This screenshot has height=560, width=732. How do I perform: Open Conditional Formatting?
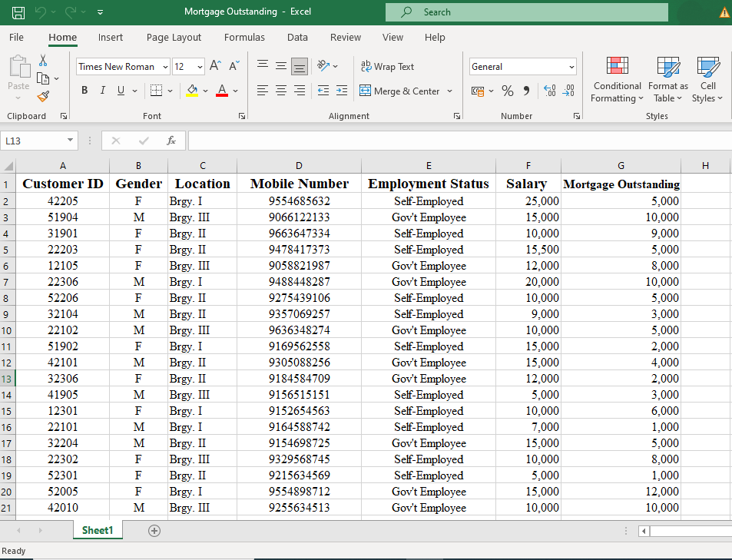[x=617, y=80]
